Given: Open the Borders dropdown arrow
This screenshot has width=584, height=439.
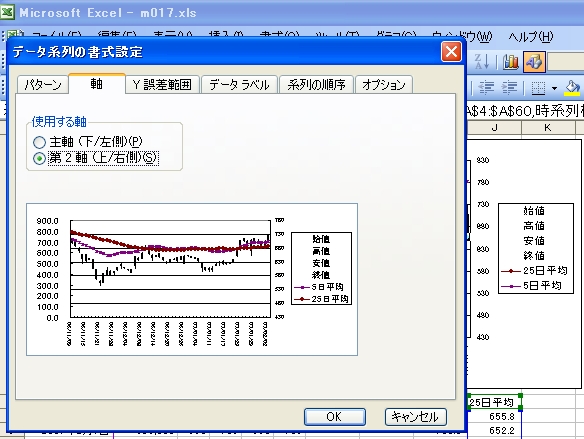Looking at the screenshot, I should tap(554, 88).
